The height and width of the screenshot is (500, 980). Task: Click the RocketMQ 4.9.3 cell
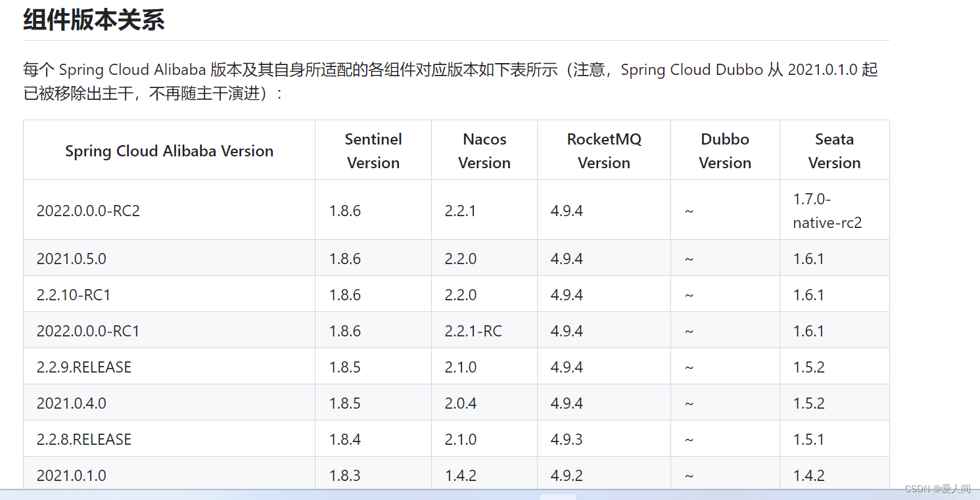(x=604, y=439)
